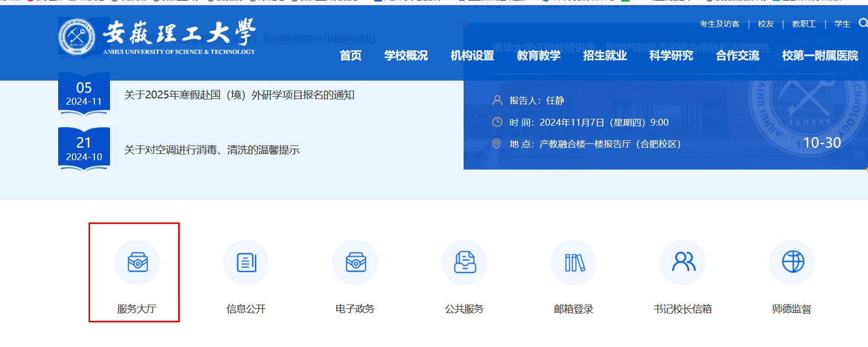Screen dimensions: 868x347
Task: Select the 公共服务 icon
Action: [x=464, y=262]
